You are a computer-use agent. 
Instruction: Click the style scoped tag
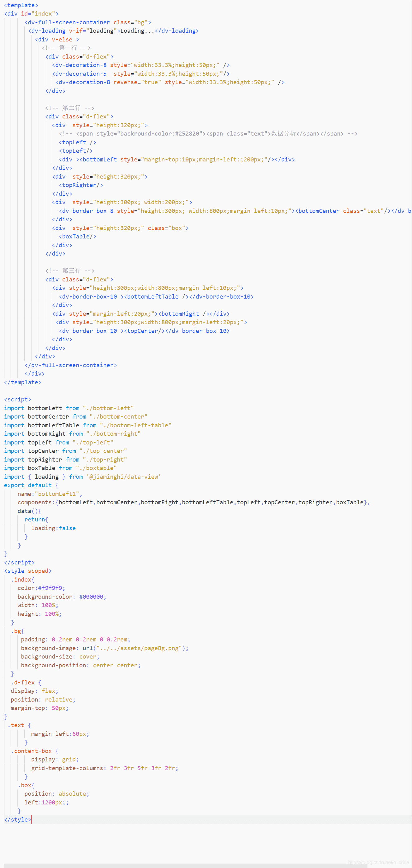pos(28,571)
